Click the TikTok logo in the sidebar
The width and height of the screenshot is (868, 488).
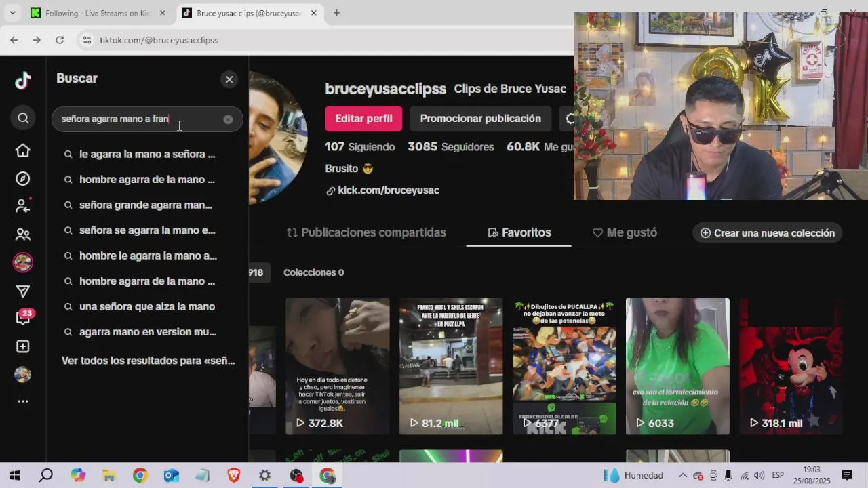click(x=23, y=81)
